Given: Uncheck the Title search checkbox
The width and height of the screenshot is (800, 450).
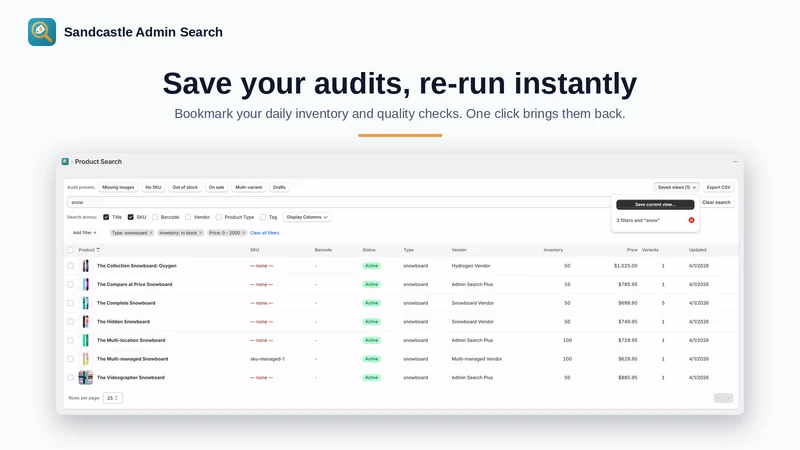Looking at the screenshot, I should tap(106, 217).
